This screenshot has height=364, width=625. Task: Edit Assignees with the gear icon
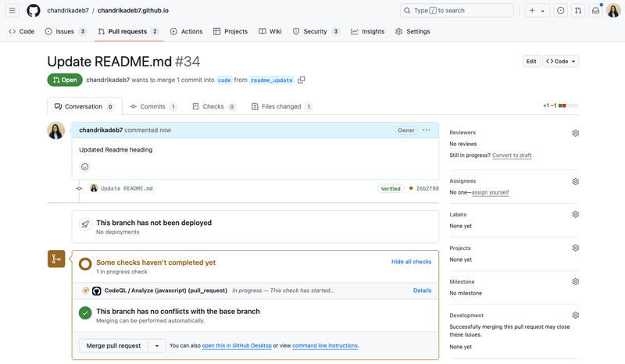tap(575, 181)
